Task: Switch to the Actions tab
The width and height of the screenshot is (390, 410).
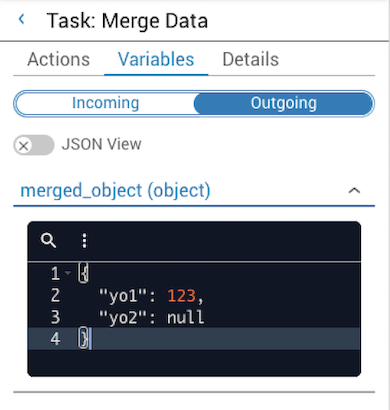Action: [59, 59]
